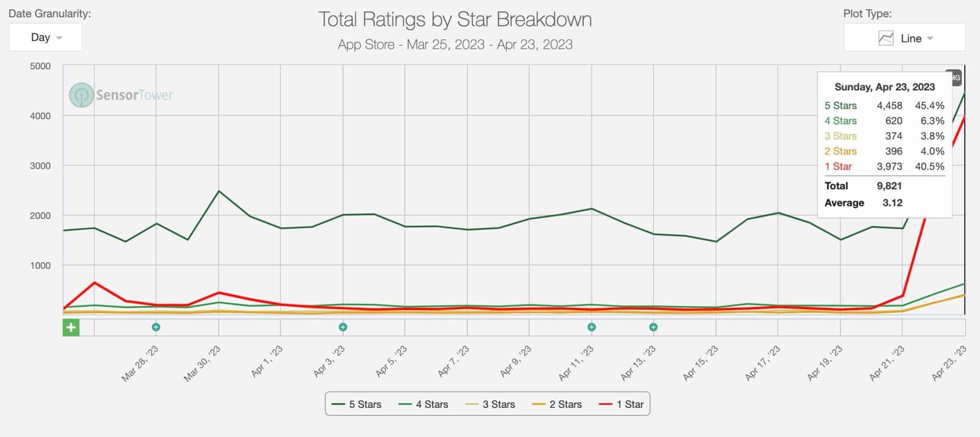This screenshot has height=437, width=980.
Task: Click the green plus button below chart
Action: tap(71, 328)
